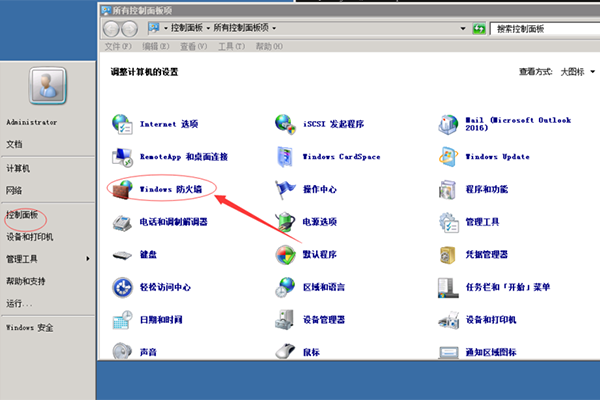The image size is (600, 400).
Task: Open the 轻松访问中心 icon
Action: [x=122, y=287]
